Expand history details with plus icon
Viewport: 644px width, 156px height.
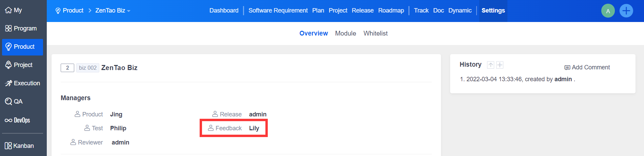click(x=500, y=65)
